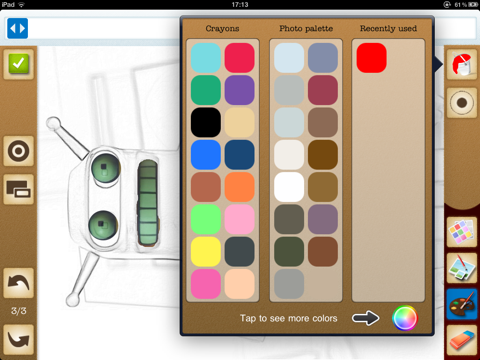This screenshot has height=360, width=480.
Task: Select the hot pink crayon
Action: (206, 284)
